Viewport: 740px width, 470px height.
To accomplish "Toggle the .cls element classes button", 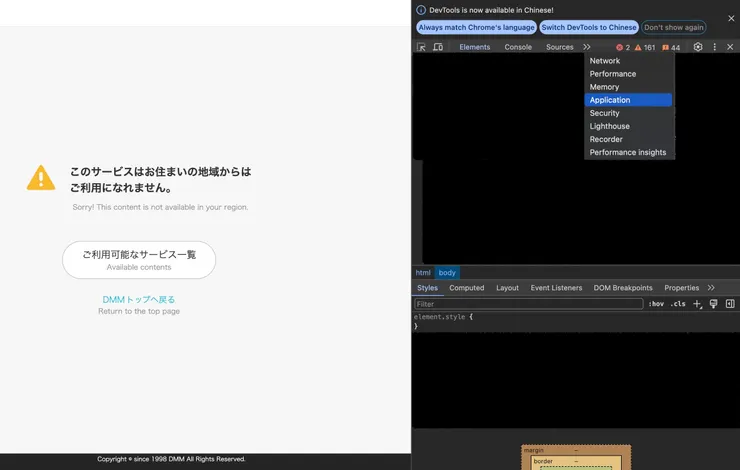I will 678,304.
